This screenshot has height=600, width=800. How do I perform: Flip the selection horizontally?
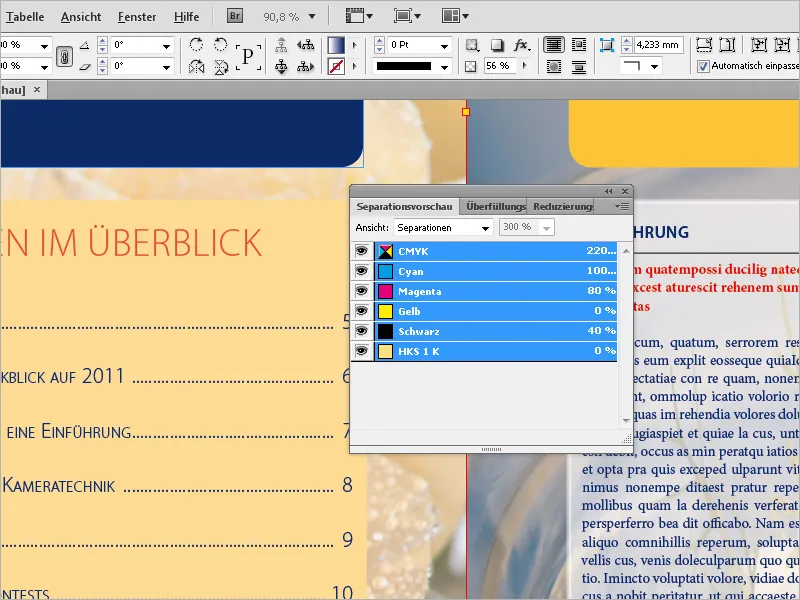tap(196, 66)
